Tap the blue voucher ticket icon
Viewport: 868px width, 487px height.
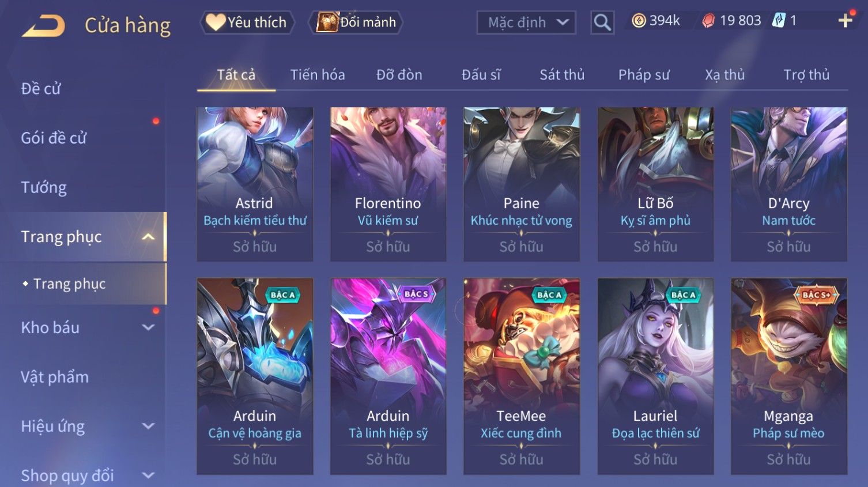(x=779, y=21)
